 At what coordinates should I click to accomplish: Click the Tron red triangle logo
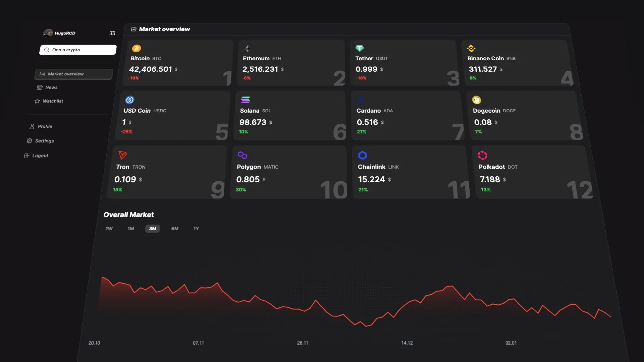click(x=123, y=155)
